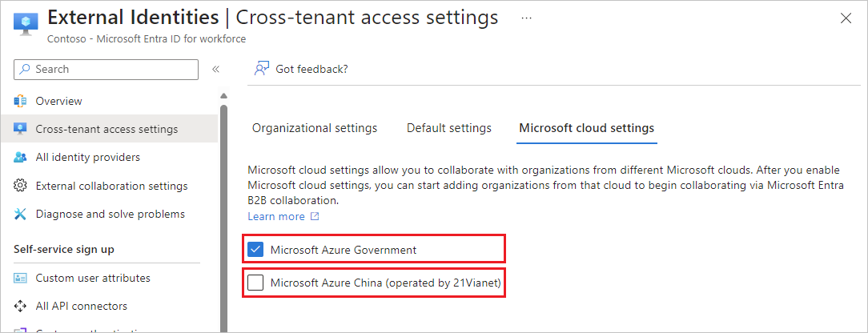Enable Microsoft Azure China (21Vianet) checkbox
Viewport: 868px width, 333px height.
(x=255, y=283)
